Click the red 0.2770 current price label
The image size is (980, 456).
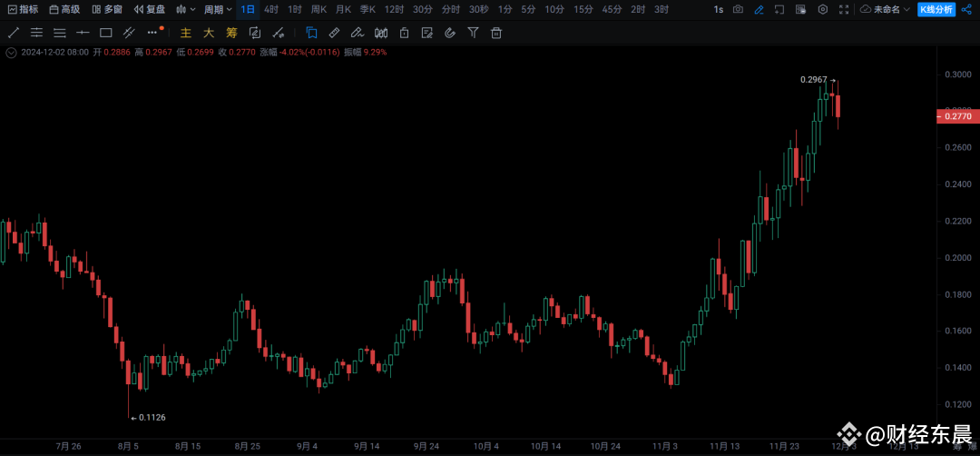tap(957, 116)
